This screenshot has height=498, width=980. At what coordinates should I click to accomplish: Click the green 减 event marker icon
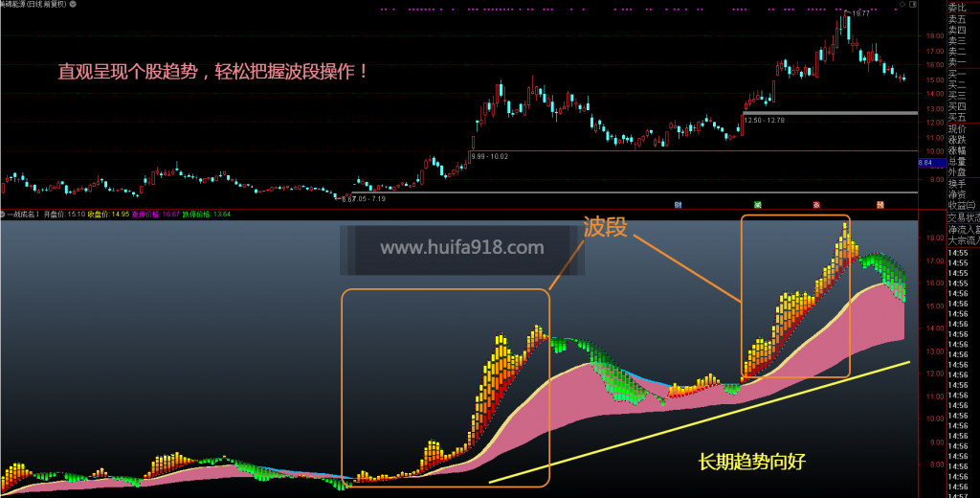pyautogui.click(x=757, y=205)
